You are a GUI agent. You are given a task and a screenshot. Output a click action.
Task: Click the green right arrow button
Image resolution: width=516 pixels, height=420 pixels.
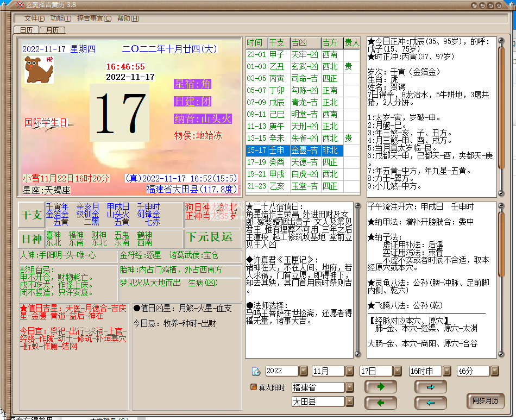click(x=380, y=387)
